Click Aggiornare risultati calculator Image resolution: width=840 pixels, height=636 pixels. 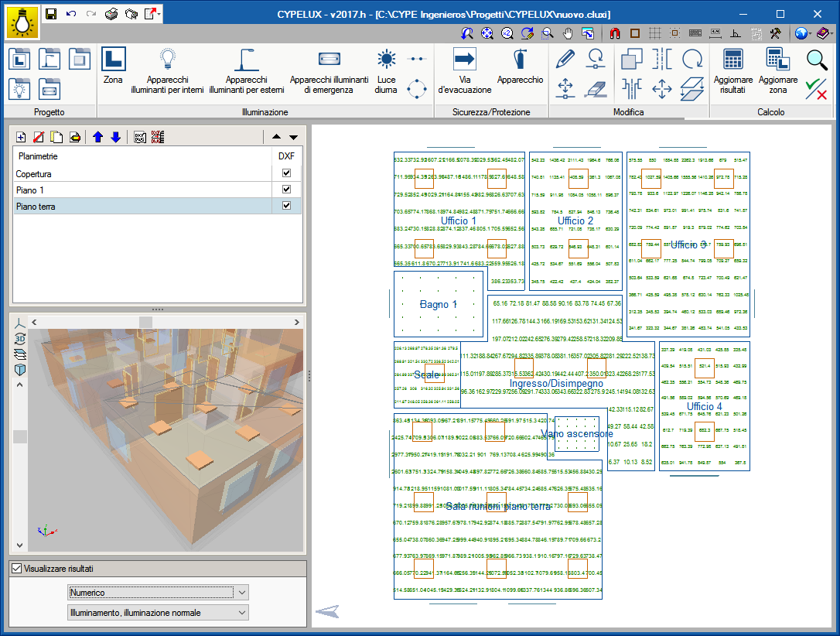click(x=732, y=70)
